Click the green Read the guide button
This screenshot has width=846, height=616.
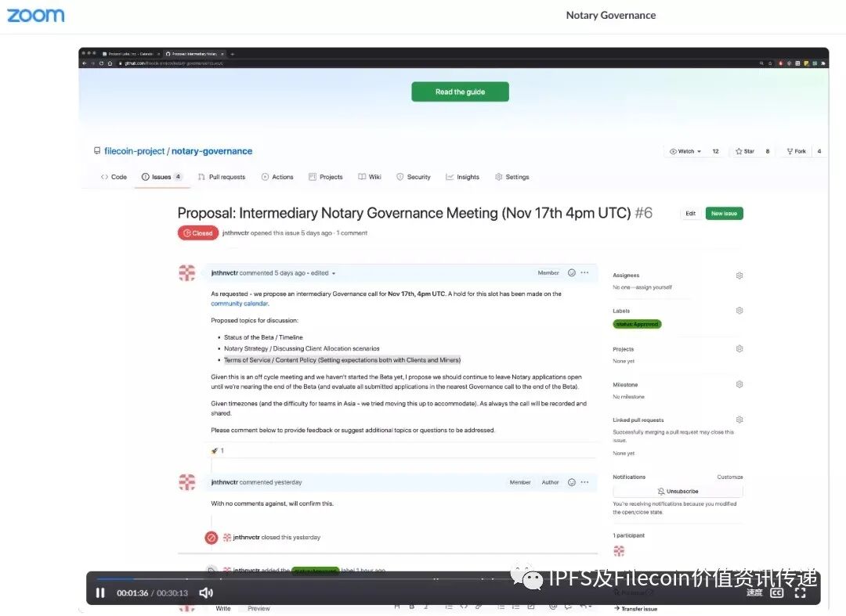(x=460, y=92)
